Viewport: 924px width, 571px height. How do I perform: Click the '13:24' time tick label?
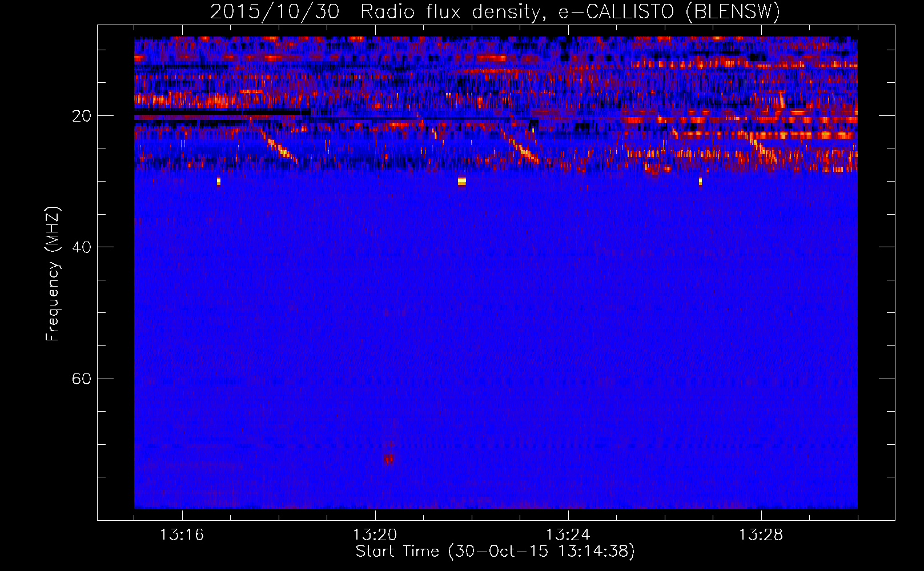pyautogui.click(x=568, y=535)
